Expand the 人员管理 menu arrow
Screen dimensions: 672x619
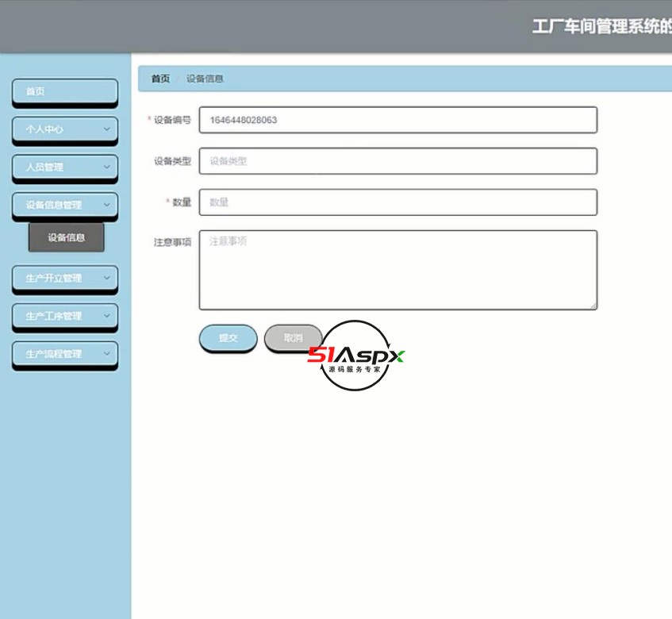(x=106, y=167)
